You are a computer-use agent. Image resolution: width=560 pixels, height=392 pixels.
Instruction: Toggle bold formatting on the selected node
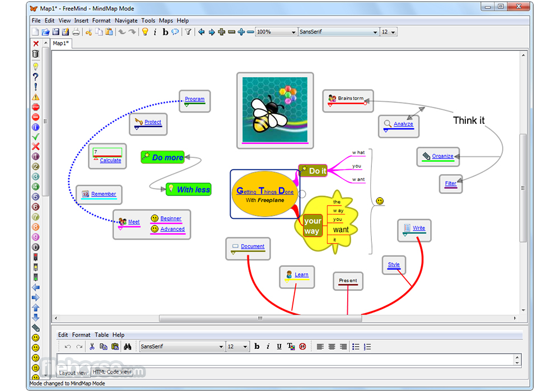point(165,32)
